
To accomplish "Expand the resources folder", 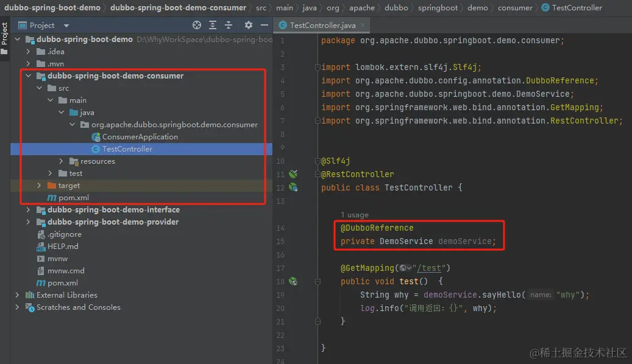I will pos(62,161).
